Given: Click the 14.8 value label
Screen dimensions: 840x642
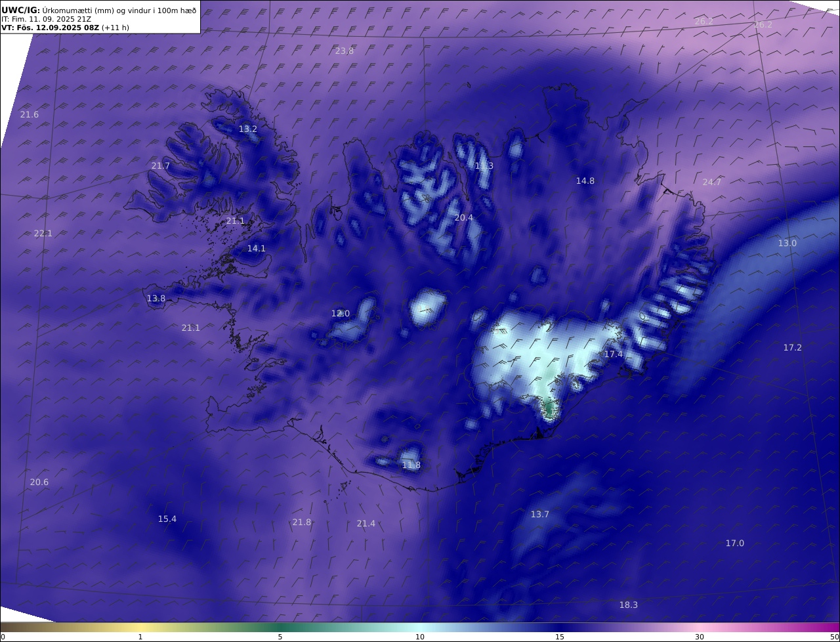Looking at the screenshot, I should [x=585, y=181].
